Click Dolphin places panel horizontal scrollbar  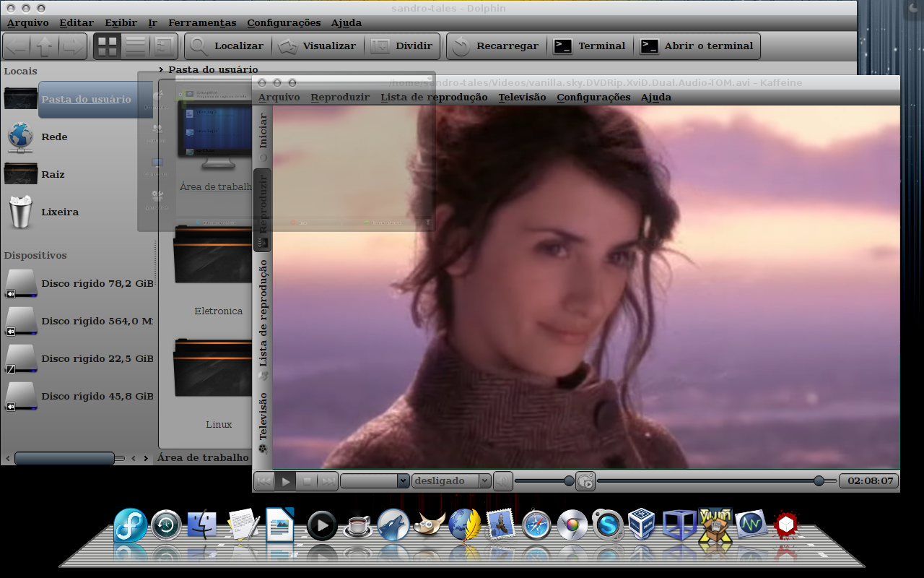64,458
